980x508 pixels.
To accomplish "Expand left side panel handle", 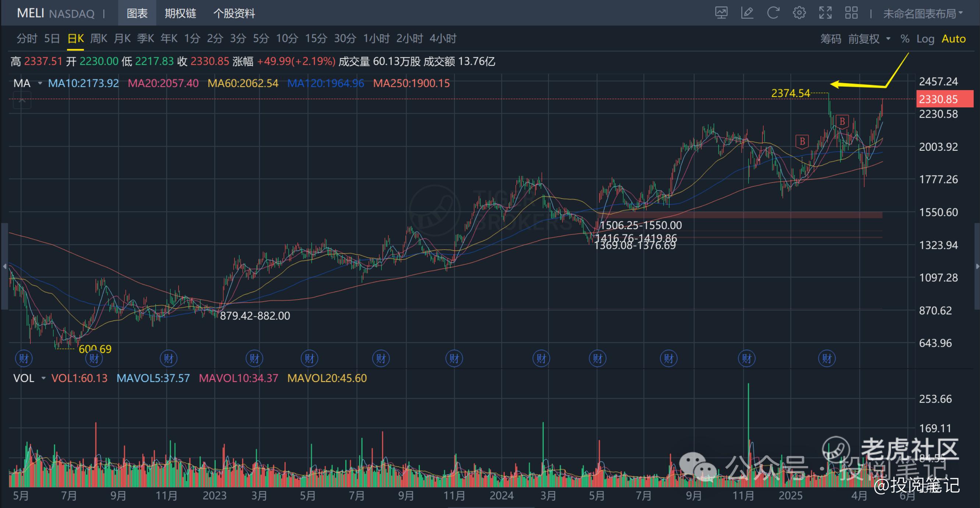I will click(4, 266).
